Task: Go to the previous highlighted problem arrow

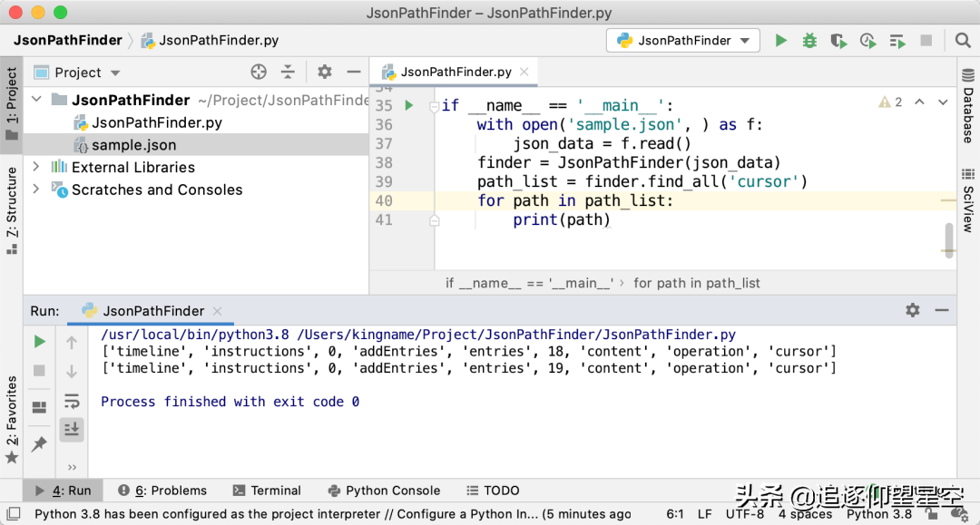Action: click(x=919, y=102)
